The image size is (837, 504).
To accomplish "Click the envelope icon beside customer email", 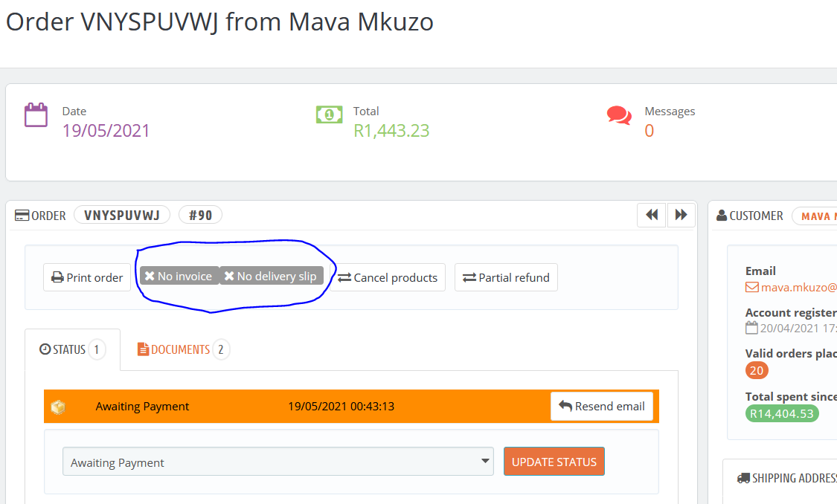I will pyautogui.click(x=751, y=288).
